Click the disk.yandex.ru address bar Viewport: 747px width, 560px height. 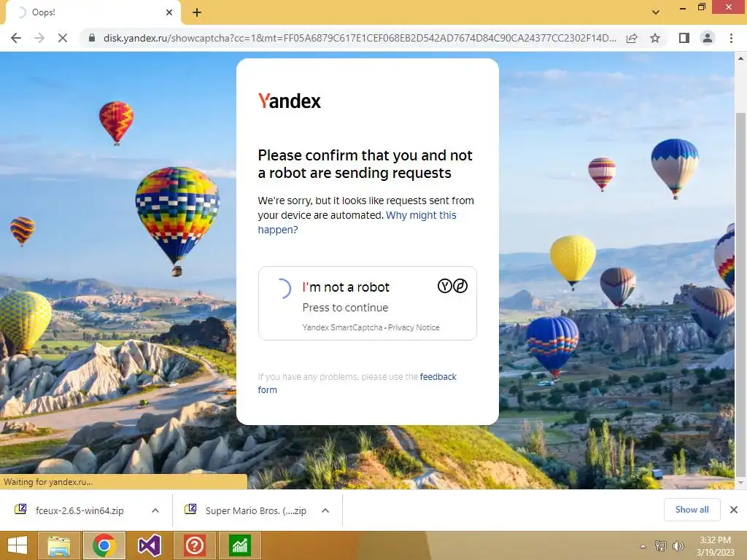(x=360, y=38)
